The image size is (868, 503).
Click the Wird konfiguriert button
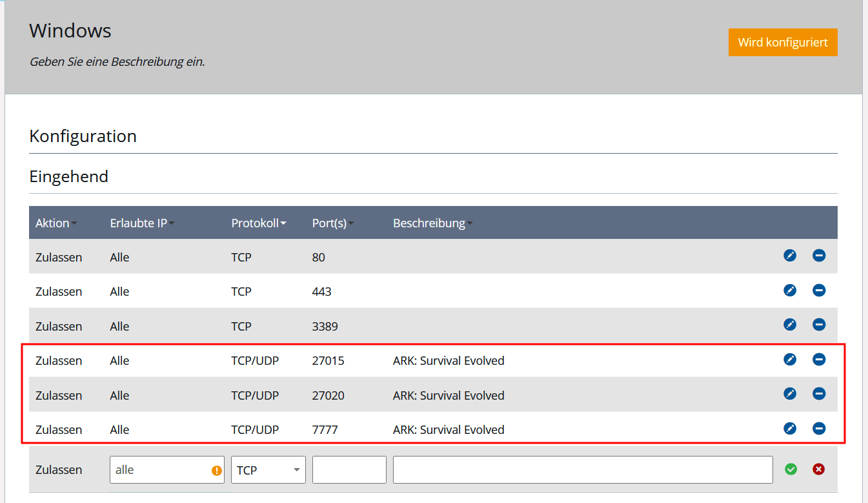pyautogui.click(x=783, y=43)
